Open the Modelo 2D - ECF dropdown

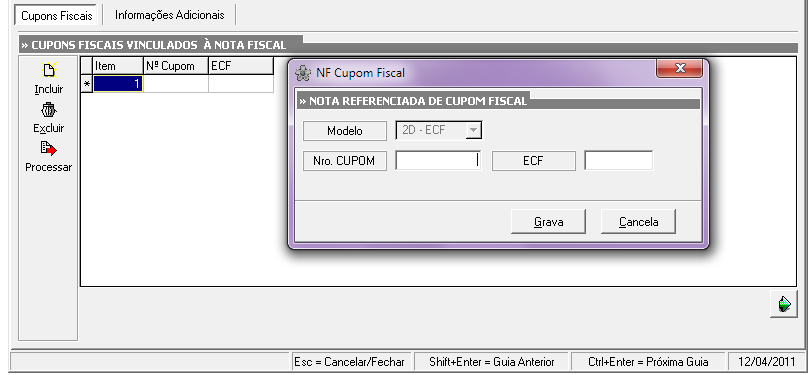pos(473,130)
